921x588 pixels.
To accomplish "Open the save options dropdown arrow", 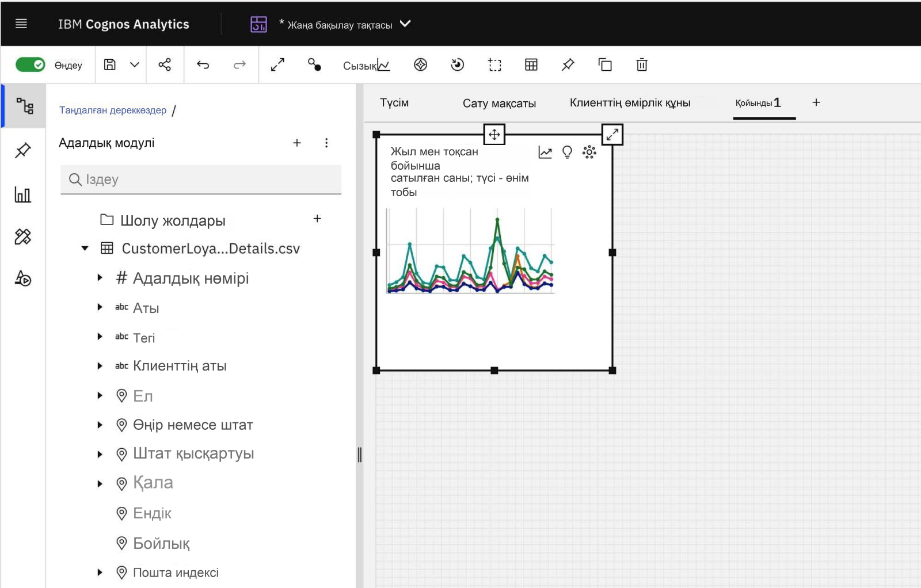I will point(135,64).
